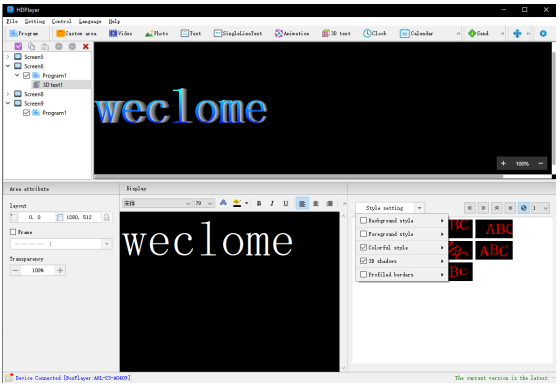This screenshot has height=388, width=560.
Task: Toggle the highlighted round style button
Action: coord(524,208)
